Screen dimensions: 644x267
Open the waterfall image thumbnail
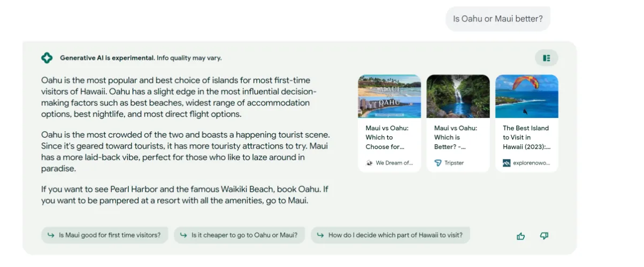pos(458,96)
